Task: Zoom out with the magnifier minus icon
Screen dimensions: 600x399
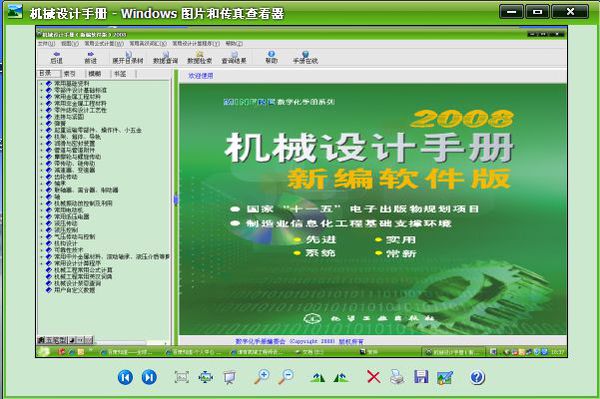Action: pyautogui.click(x=286, y=377)
